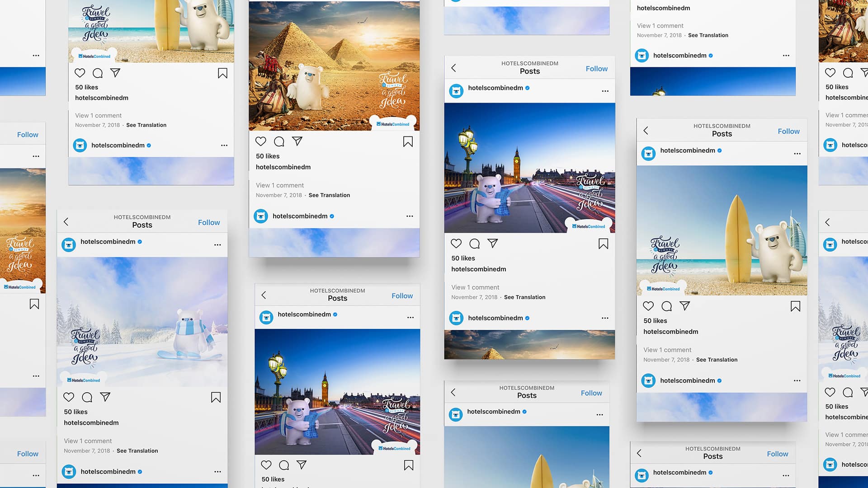Open more options above the snowboarding bear photo
This screenshot has height=488, width=868.
217,245
